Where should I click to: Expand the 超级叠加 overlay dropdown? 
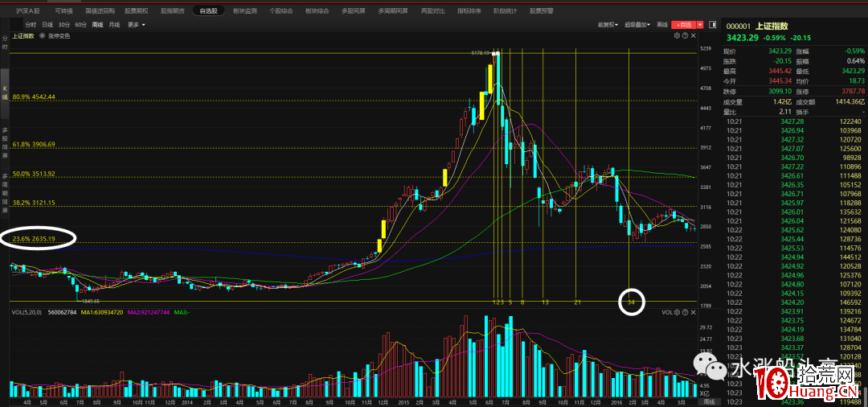637,25
